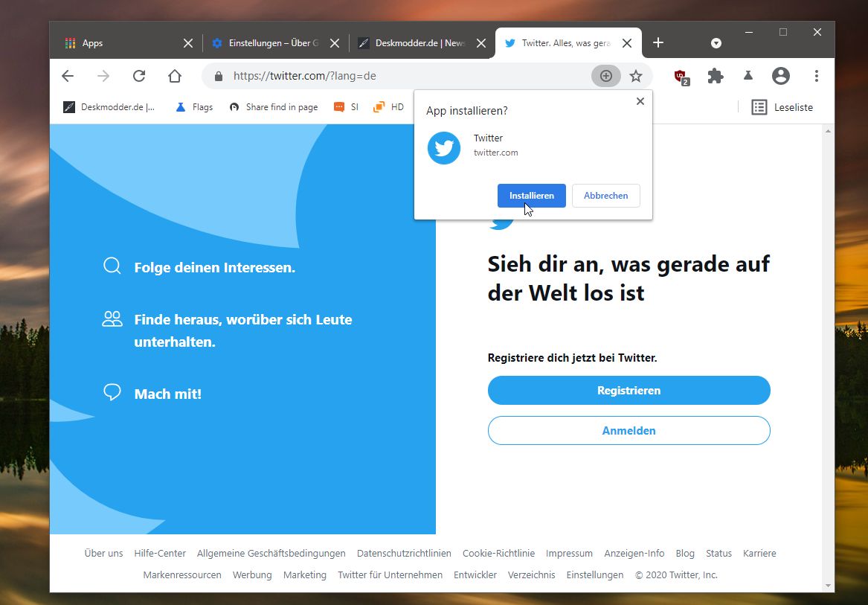The image size is (868, 605).
Task: Open the Werbung footer link
Action: click(252, 575)
